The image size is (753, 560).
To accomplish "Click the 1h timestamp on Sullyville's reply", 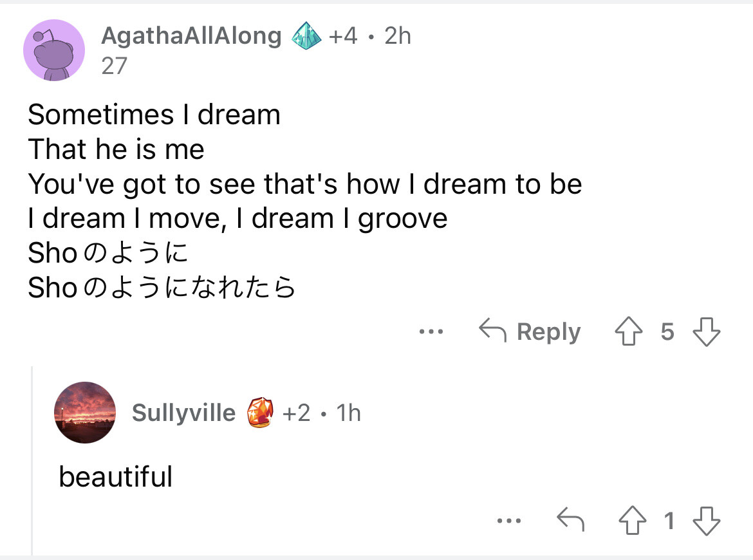I will coord(348,413).
